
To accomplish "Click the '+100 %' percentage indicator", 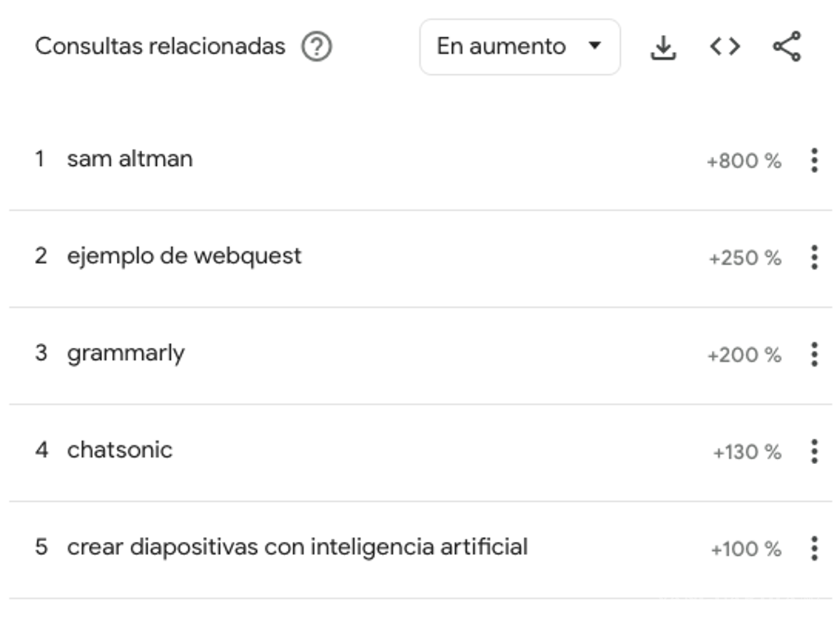I will click(744, 549).
